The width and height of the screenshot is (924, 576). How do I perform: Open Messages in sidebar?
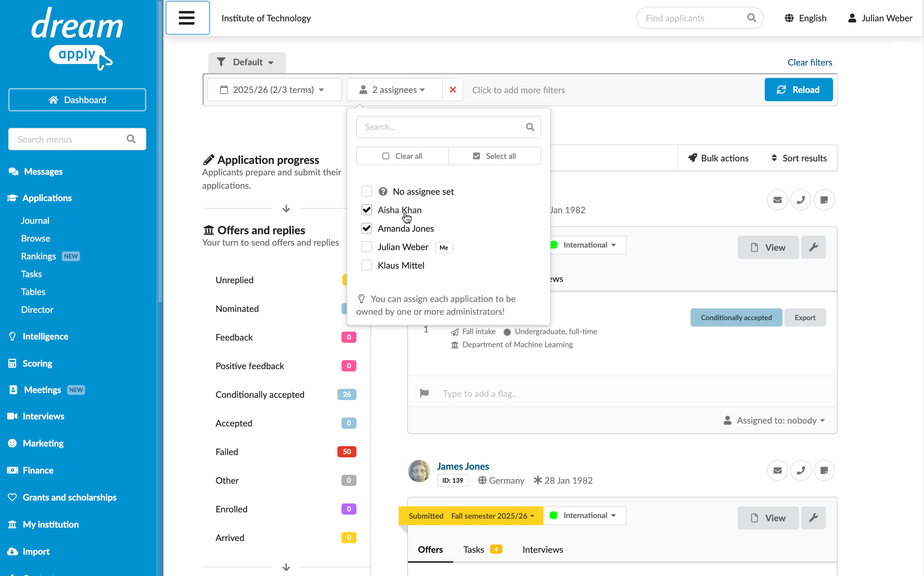coord(43,172)
